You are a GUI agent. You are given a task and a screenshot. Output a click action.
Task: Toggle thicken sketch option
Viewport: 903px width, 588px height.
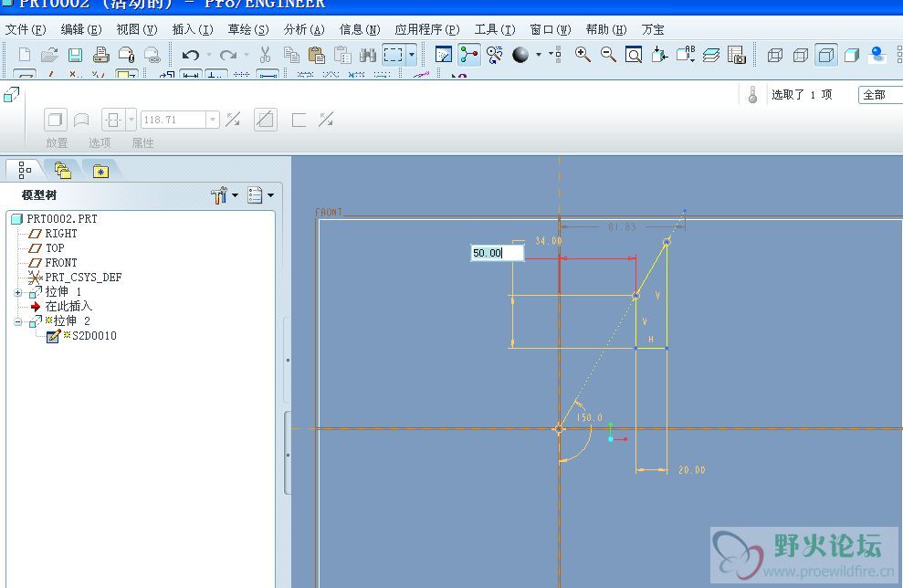[x=299, y=120]
